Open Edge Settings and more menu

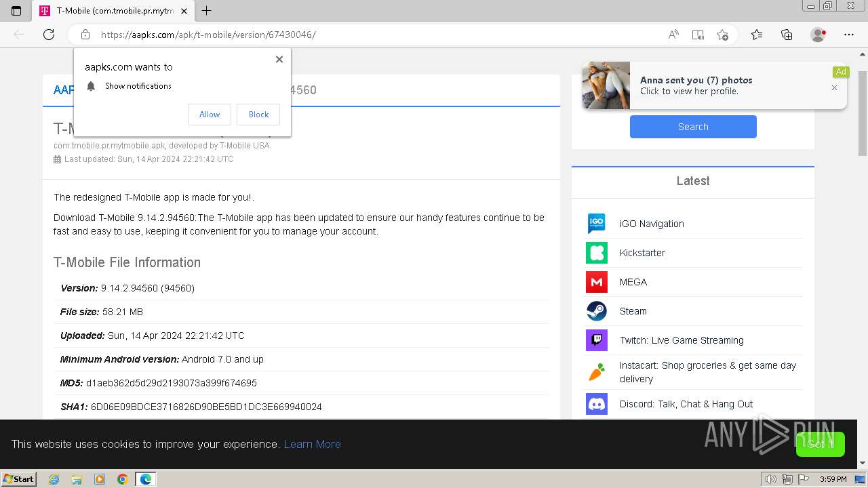tap(849, 35)
